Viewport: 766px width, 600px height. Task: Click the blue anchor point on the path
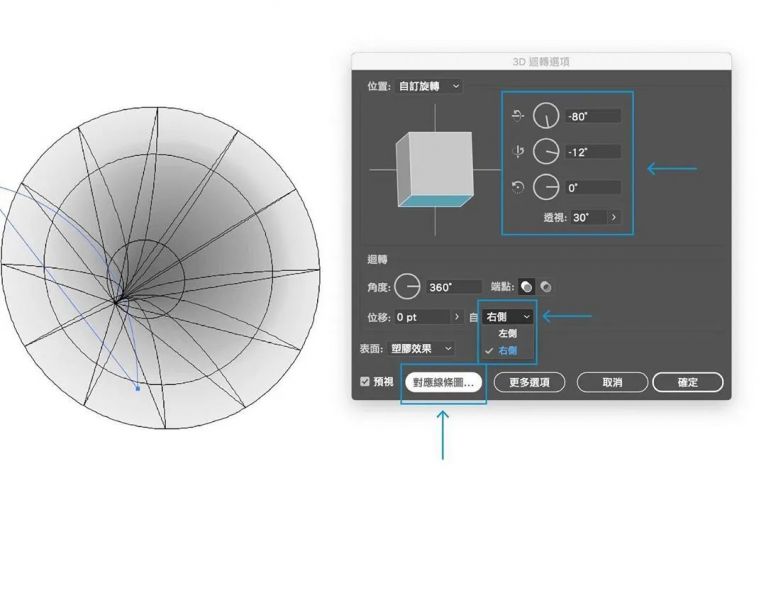coord(137,387)
